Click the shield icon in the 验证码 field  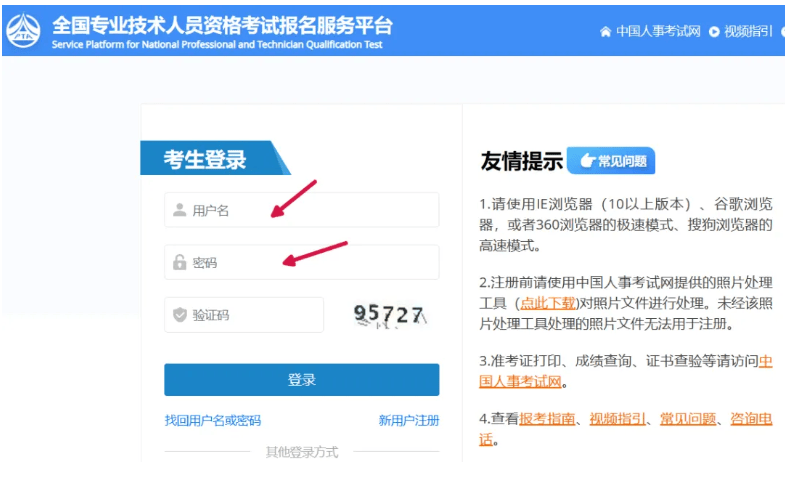179,315
